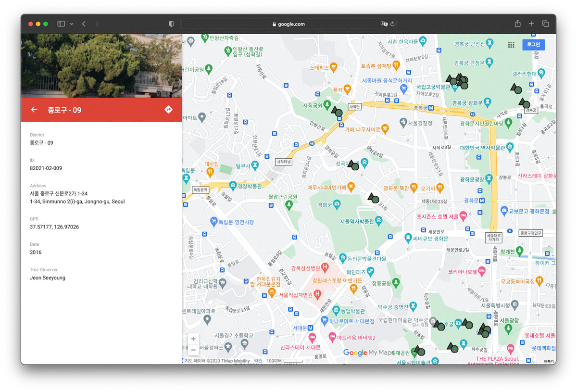This screenshot has width=577, height=392.
Task: Click the privacy shield icon
Action: pyautogui.click(x=171, y=24)
